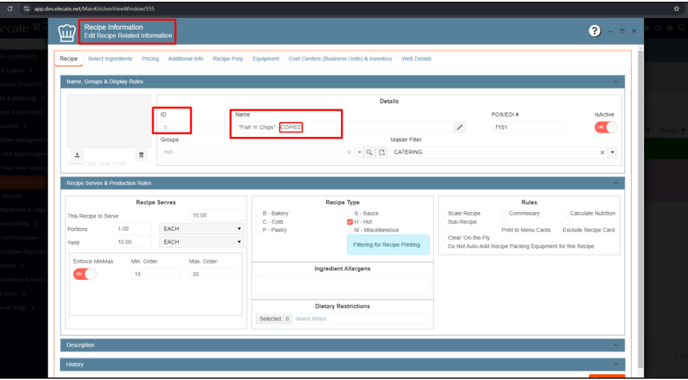
Task: Check Do Not Auto-Add Recipe Packing Equipment
Action: click(x=444, y=247)
